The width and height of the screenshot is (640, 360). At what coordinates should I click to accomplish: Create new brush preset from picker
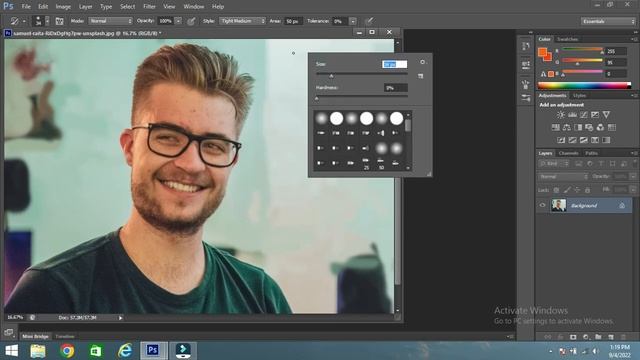(420, 76)
